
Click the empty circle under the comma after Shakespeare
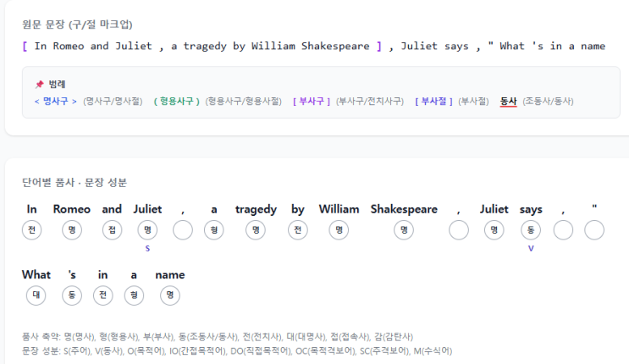pos(458,229)
